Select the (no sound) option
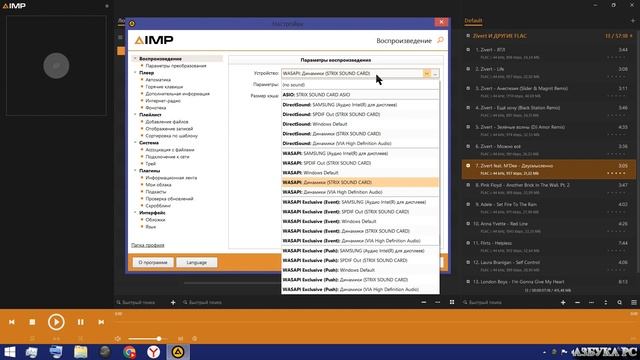 click(360, 85)
